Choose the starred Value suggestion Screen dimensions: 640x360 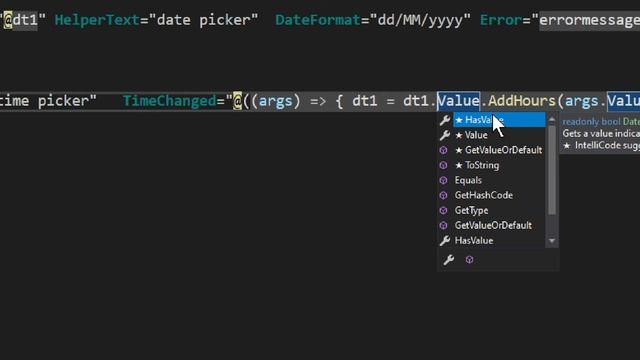click(x=499, y=135)
